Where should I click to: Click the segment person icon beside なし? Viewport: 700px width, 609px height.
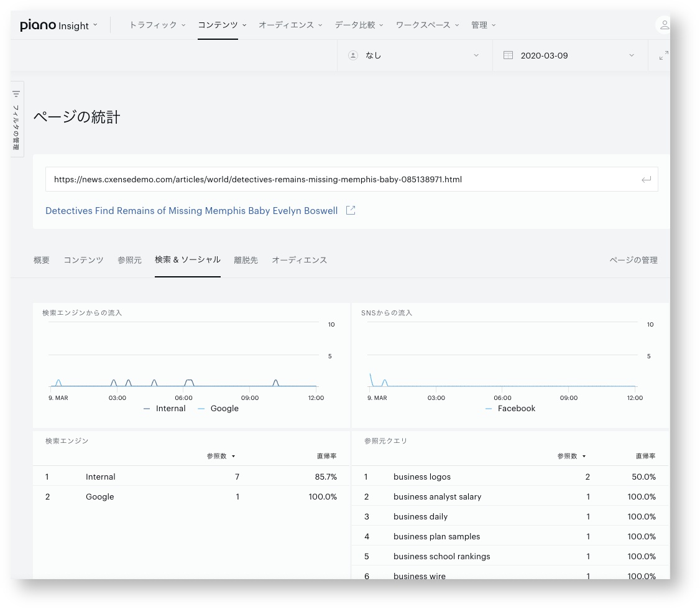pos(352,55)
